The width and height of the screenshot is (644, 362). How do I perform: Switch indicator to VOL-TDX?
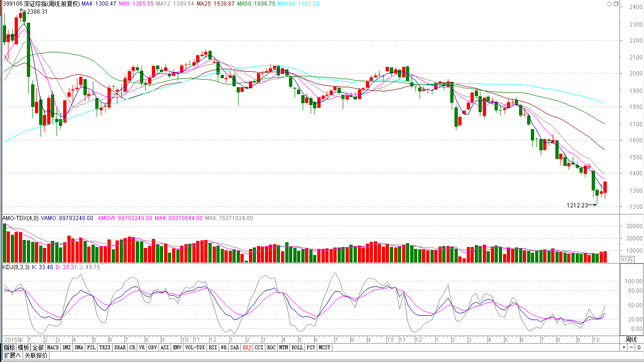point(195,347)
